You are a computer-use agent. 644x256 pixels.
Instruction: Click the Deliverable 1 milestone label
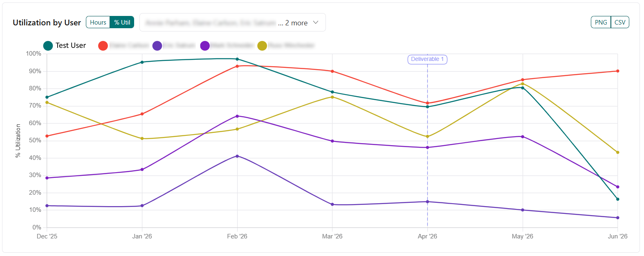[x=427, y=59]
